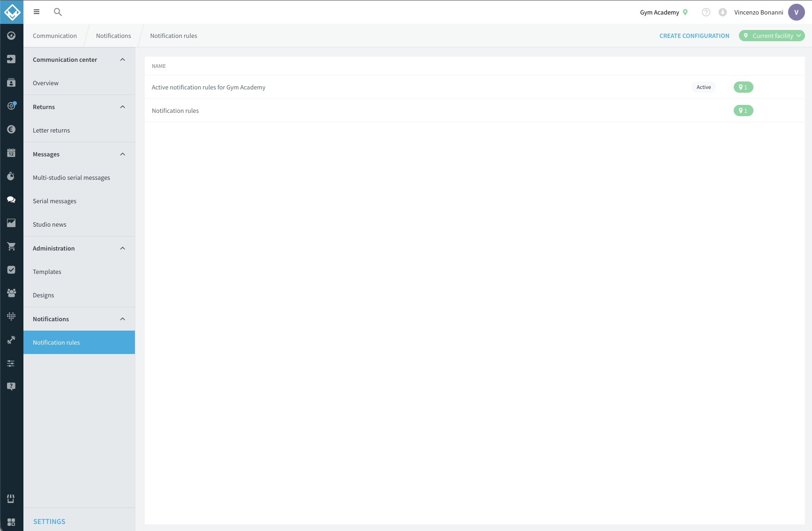Open the picture image icon in left rail
The height and width of the screenshot is (531, 812).
[x=11, y=223]
